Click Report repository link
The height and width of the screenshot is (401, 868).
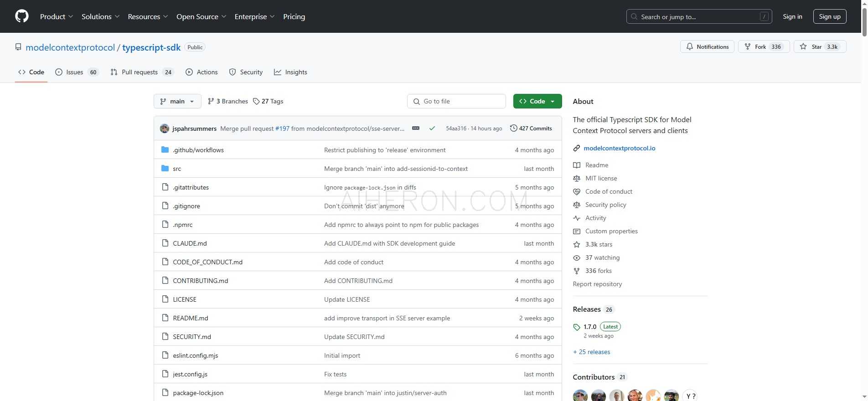tap(597, 284)
